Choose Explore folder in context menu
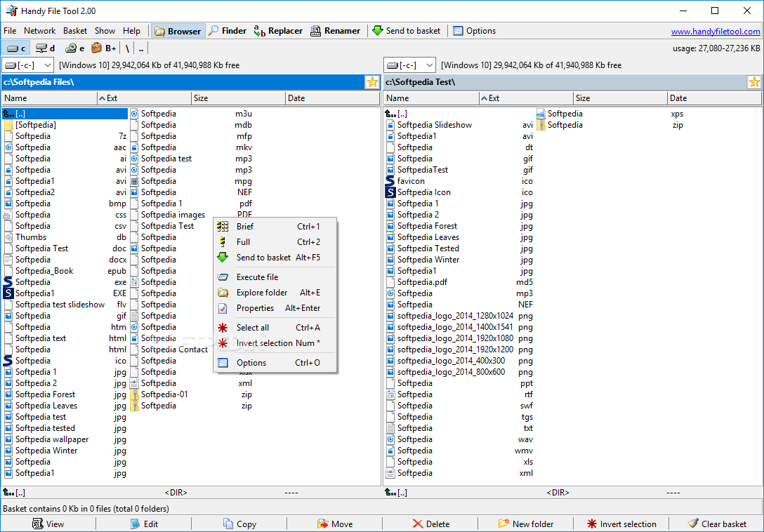This screenshot has height=532, width=764. (x=275, y=293)
